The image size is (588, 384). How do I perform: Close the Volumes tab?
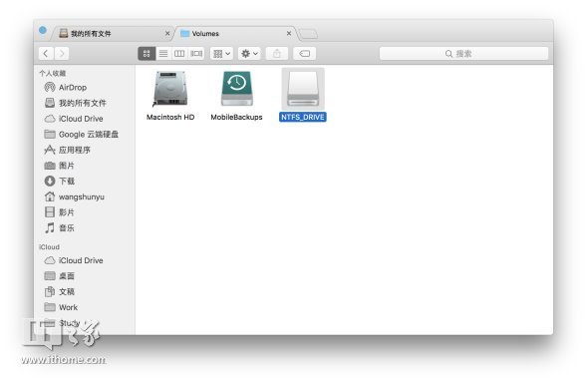pyautogui.click(x=289, y=33)
